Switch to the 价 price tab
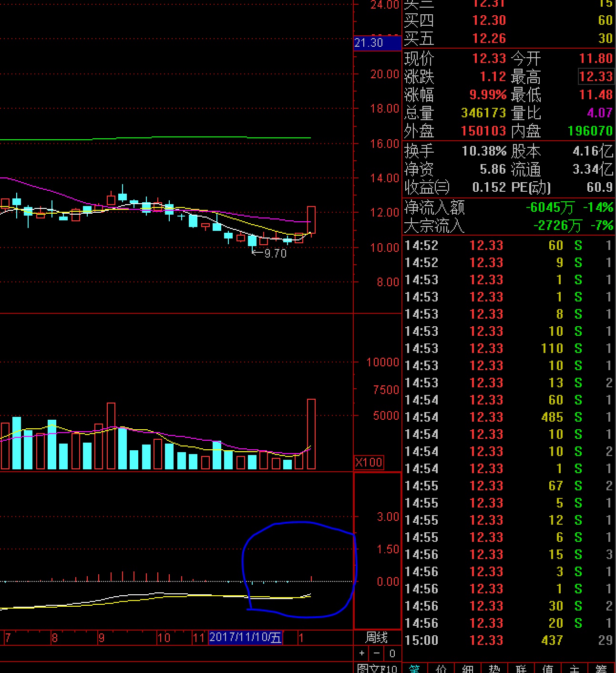The image size is (616, 673). 441,668
